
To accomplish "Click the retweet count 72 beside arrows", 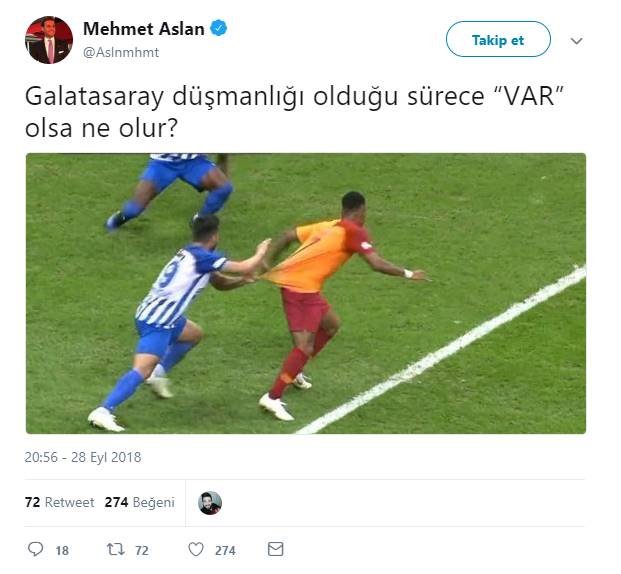I will (142, 550).
